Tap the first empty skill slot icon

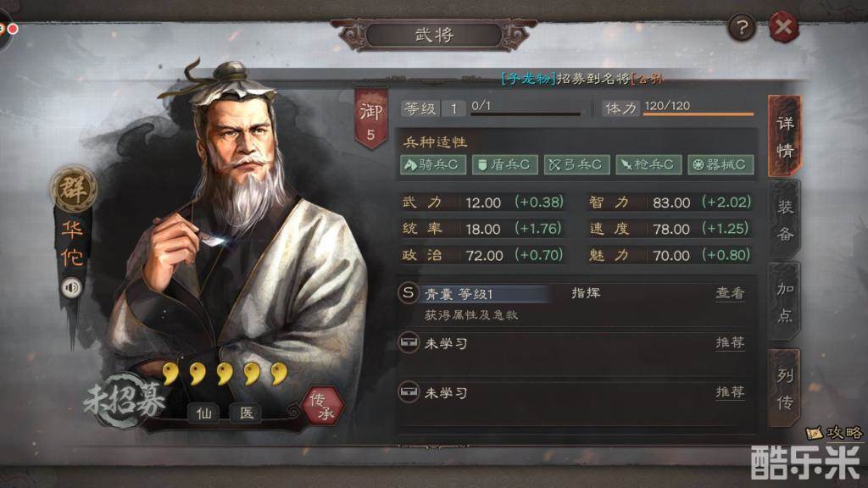click(x=409, y=343)
